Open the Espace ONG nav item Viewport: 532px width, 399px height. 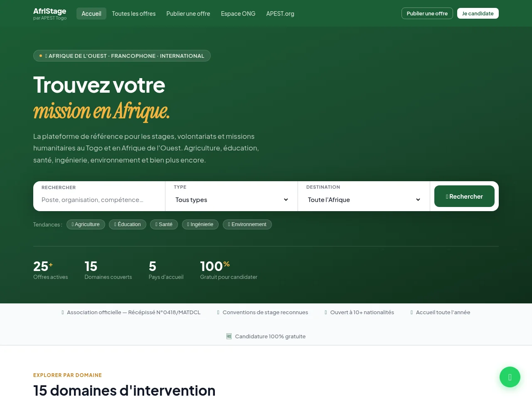(238, 13)
